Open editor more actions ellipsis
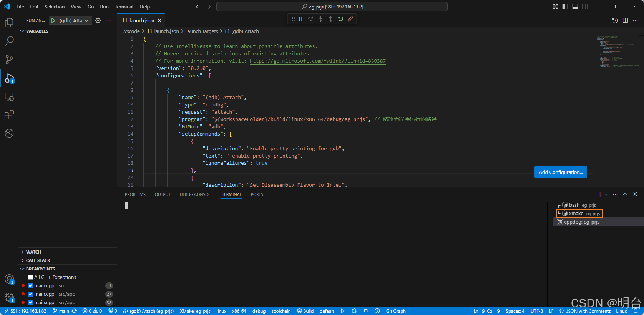This screenshot has height=315, width=644. point(635,20)
